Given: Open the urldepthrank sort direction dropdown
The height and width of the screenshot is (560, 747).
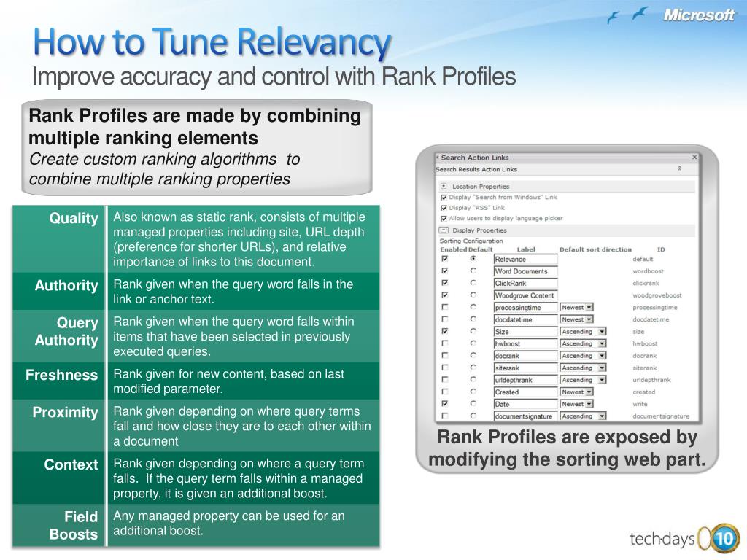Looking at the screenshot, I should pos(583,380).
